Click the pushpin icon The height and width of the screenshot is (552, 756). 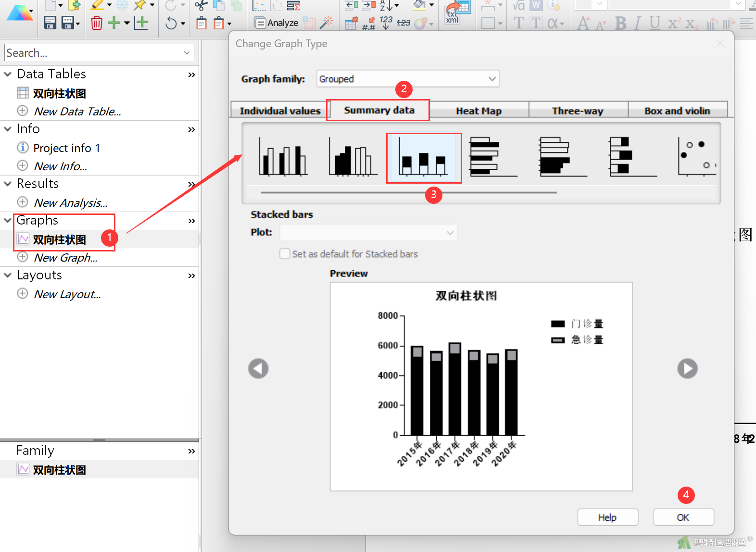[x=140, y=5]
